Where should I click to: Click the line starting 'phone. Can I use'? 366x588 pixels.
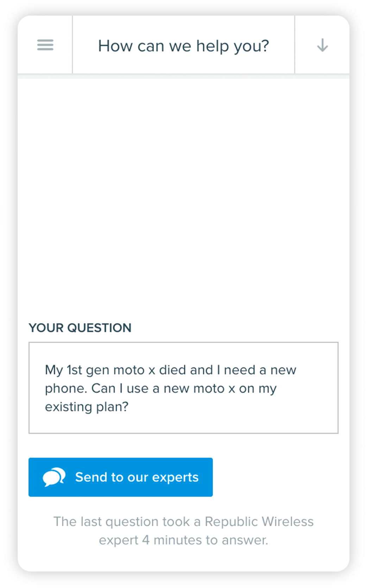point(161,389)
